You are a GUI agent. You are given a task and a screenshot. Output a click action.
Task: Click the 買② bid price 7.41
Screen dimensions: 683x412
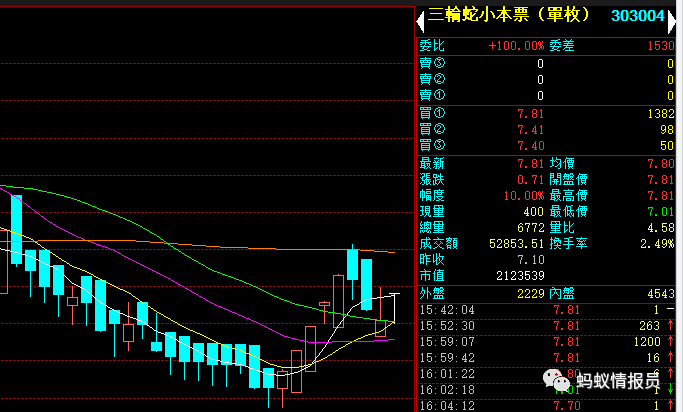[531, 130]
